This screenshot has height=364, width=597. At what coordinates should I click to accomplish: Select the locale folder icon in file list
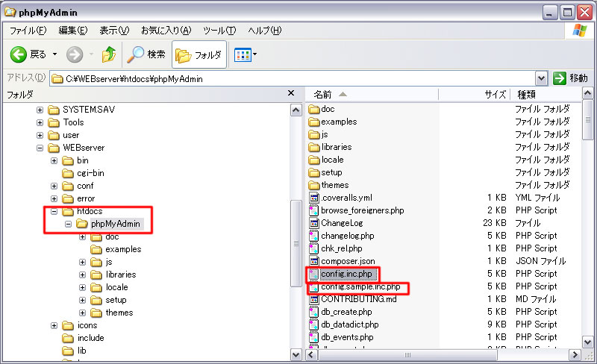314,160
